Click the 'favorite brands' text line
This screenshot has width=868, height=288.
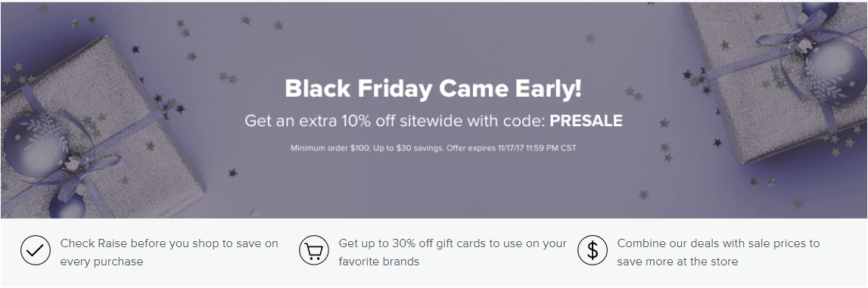(379, 262)
